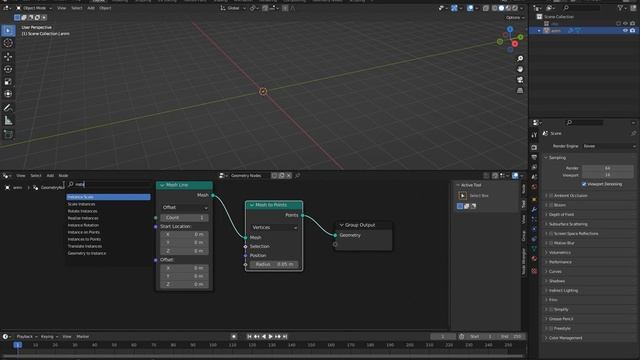Enable Simplify checkbox
Screen dimensions: 640x360
click(x=551, y=309)
